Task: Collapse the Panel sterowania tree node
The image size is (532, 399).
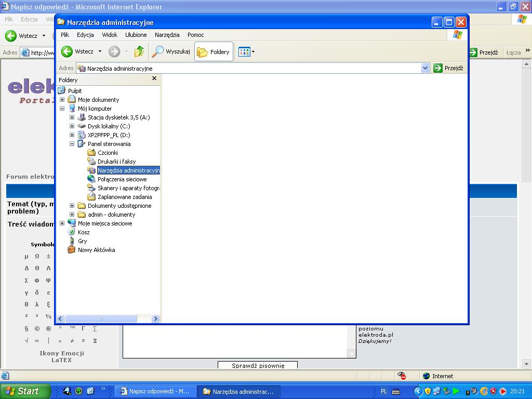Action: [72, 144]
